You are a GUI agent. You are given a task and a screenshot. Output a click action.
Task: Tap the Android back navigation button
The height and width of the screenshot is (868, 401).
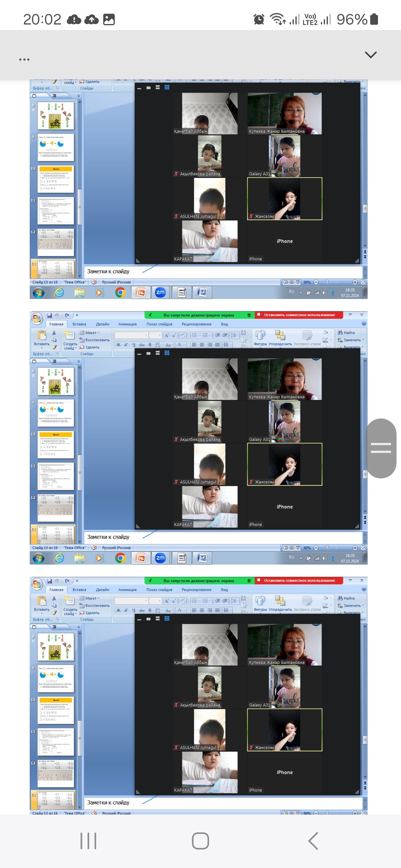click(313, 841)
